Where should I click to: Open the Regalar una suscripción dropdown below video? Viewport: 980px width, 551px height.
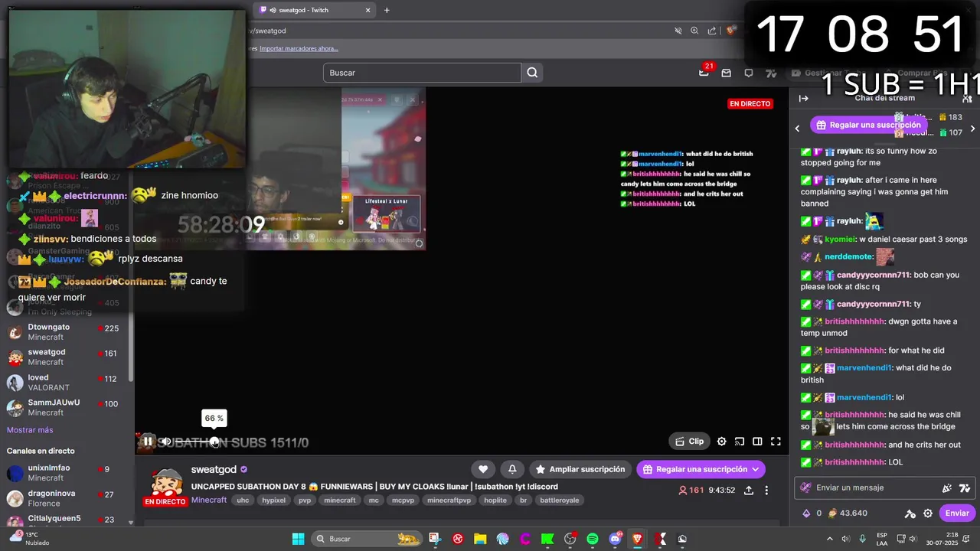(x=701, y=469)
